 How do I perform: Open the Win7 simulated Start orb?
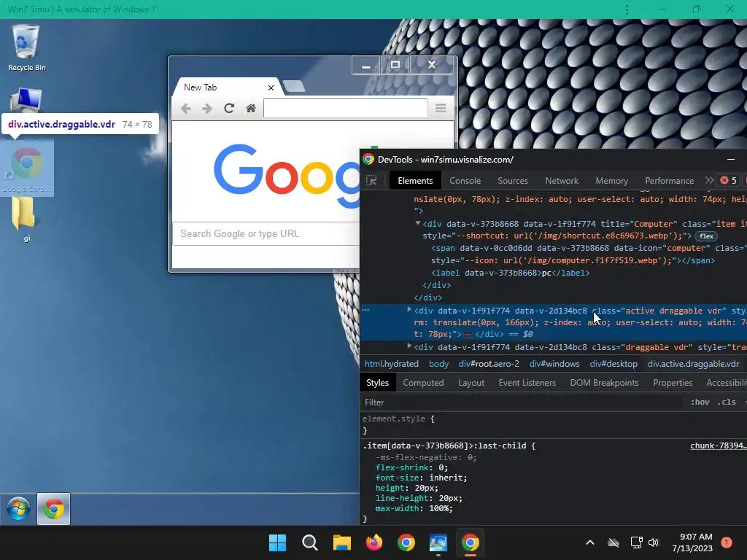[x=18, y=508]
